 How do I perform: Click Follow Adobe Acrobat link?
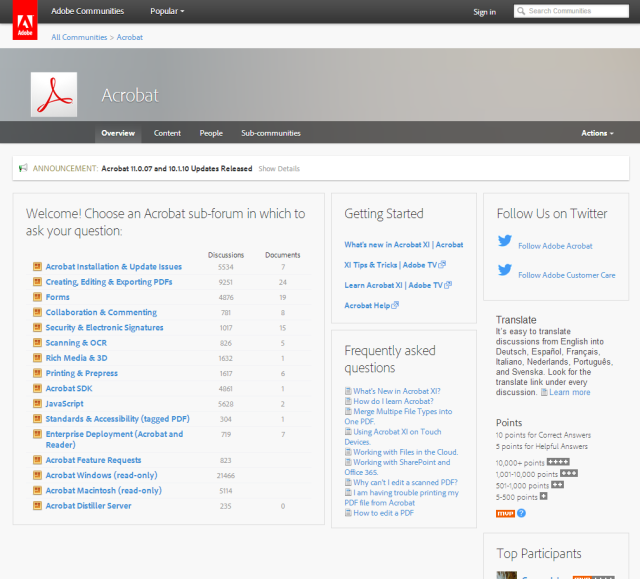pyautogui.click(x=555, y=246)
